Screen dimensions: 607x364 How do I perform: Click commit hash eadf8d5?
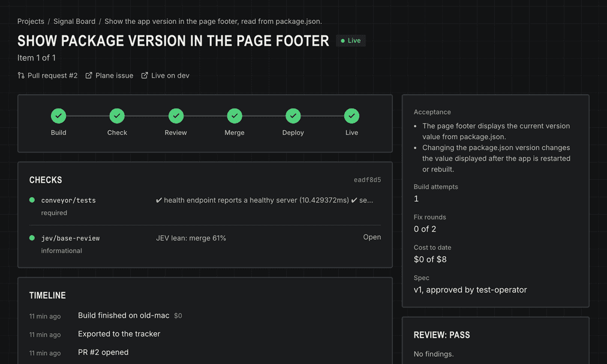point(367,180)
